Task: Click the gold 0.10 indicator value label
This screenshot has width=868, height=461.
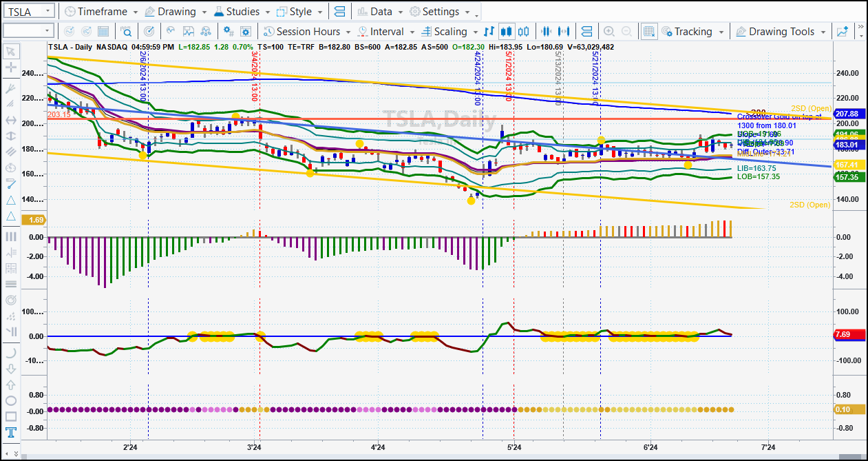Action: pyautogui.click(x=848, y=409)
